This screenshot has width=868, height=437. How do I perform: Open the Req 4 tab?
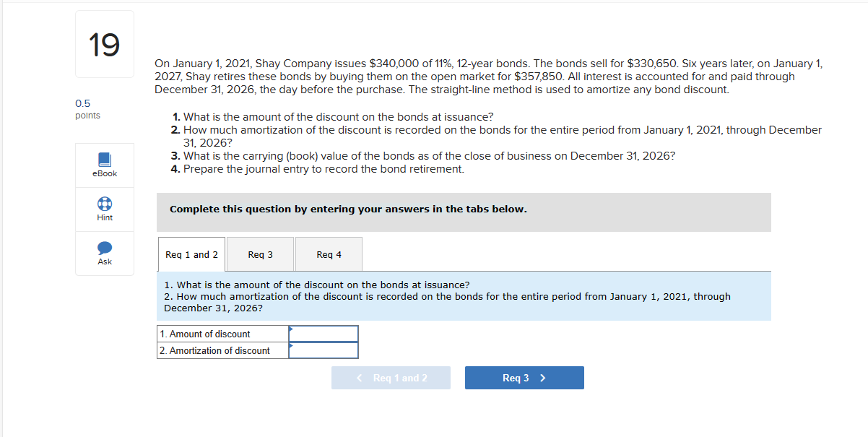coord(329,254)
